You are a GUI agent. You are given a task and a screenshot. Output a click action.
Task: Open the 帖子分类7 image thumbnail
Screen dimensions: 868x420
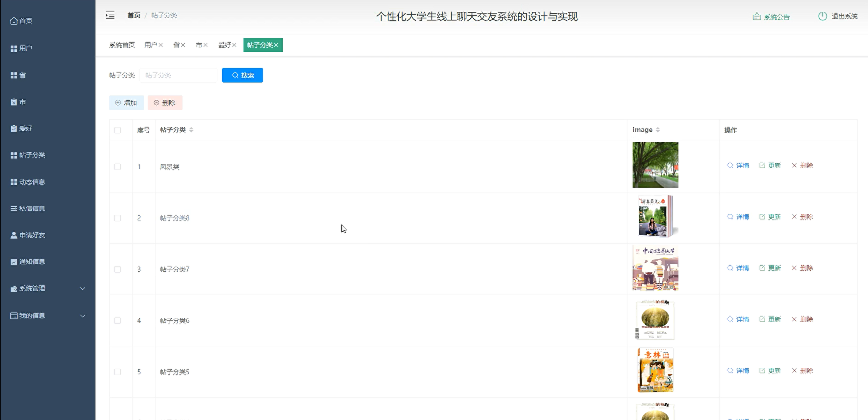tap(656, 268)
